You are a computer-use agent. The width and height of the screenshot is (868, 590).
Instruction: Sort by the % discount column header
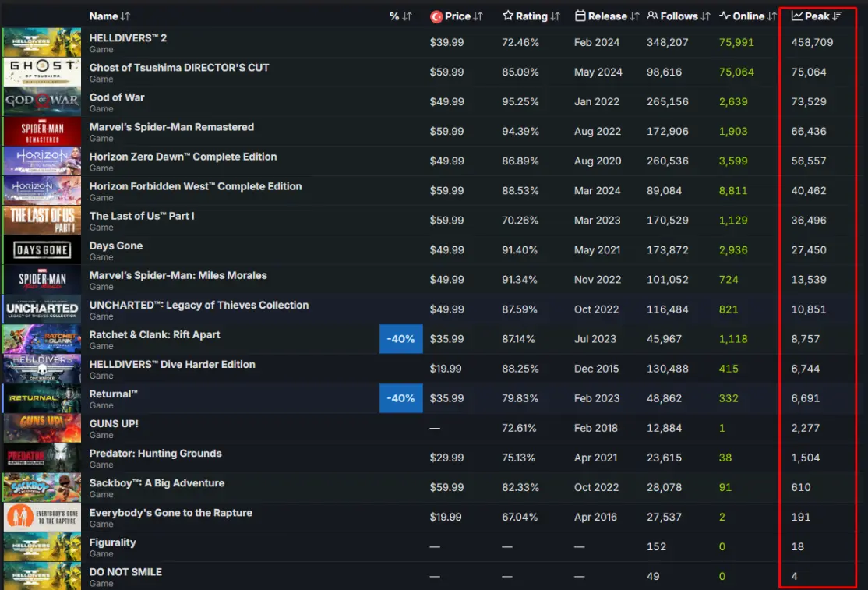[400, 16]
